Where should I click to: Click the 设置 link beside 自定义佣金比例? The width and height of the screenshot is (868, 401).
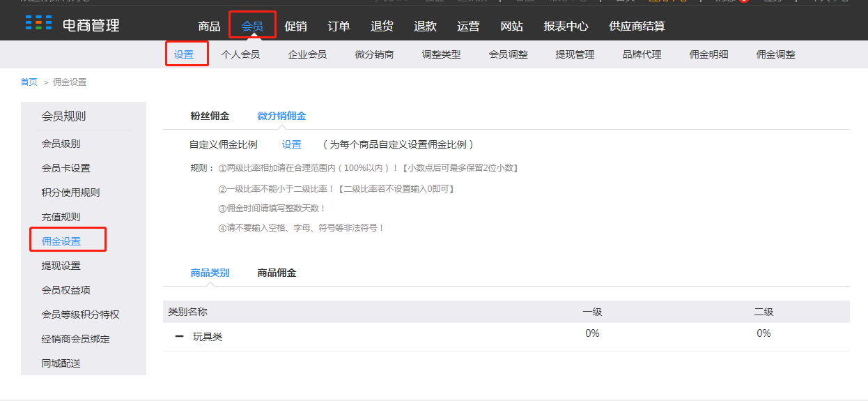pos(291,144)
